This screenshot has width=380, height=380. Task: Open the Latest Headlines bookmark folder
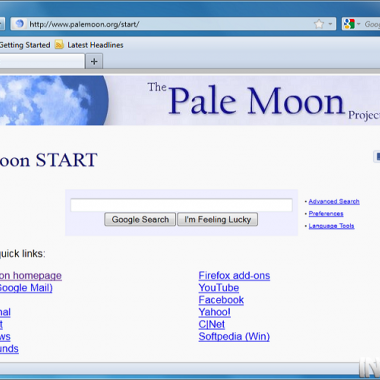[x=95, y=45]
